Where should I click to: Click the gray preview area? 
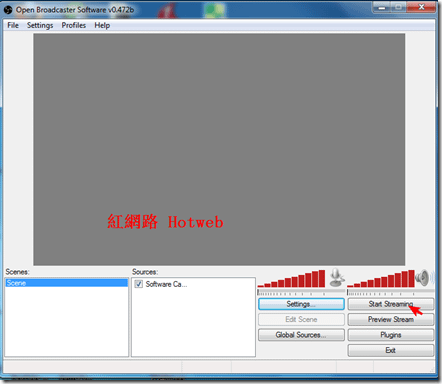coord(219,149)
